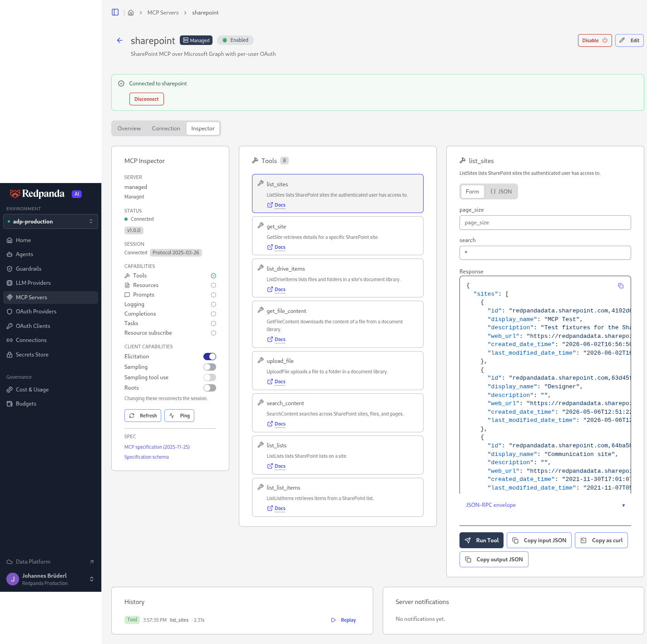Screen dimensions: 647x644
Task: Click Run Tool
Action: pyautogui.click(x=482, y=540)
